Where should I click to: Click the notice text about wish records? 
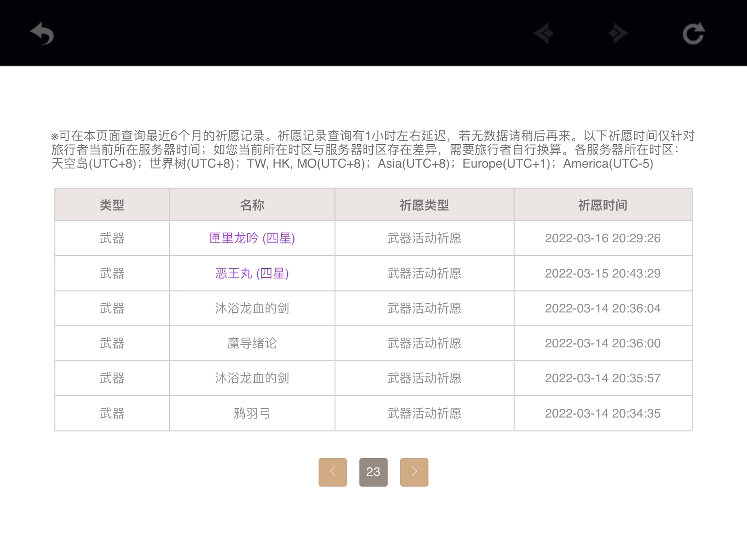pos(373,150)
